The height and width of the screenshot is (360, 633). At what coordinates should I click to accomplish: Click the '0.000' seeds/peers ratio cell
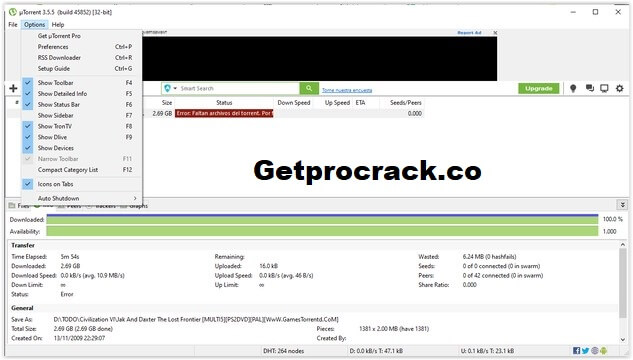(415, 113)
